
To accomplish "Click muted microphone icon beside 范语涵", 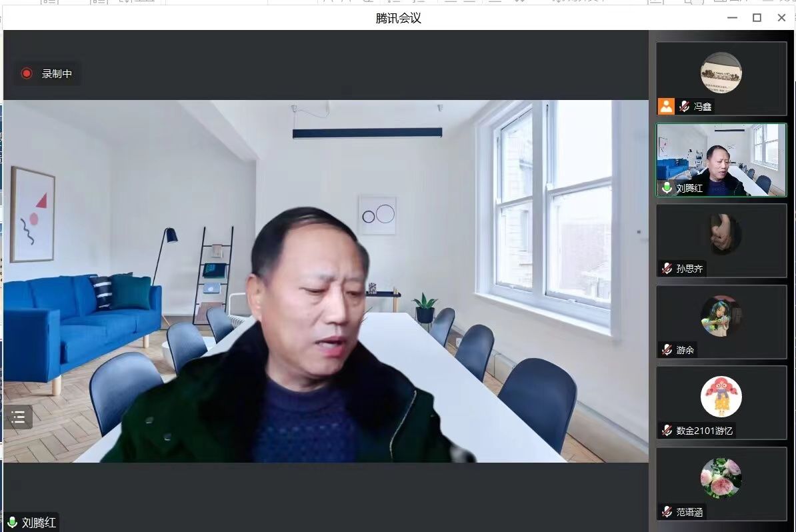I will [667, 512].
